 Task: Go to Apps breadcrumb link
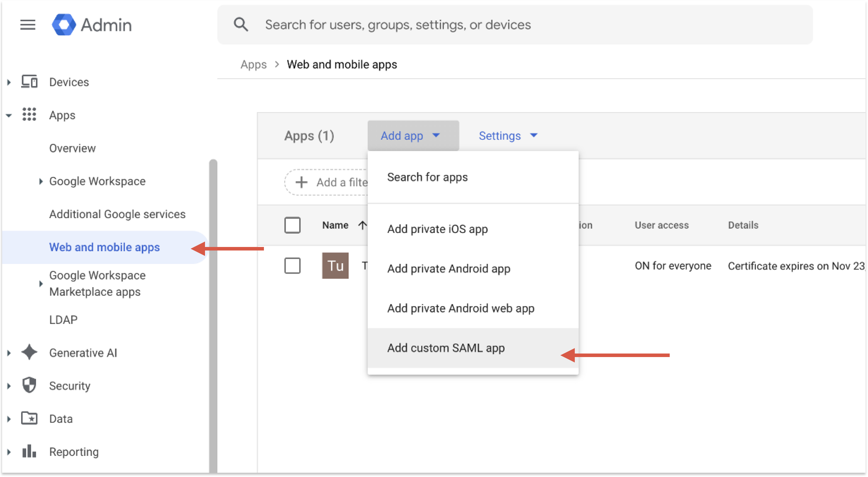click(x=253, y=65)
